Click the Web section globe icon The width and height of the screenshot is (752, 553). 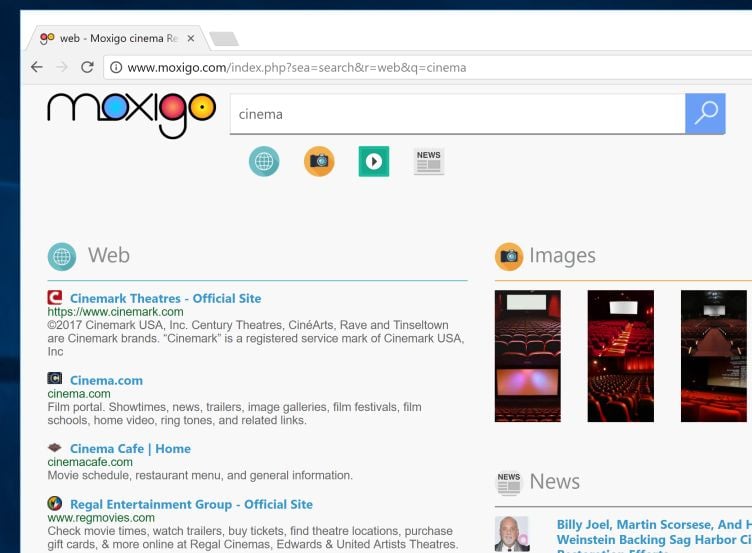tap(62, 257)
